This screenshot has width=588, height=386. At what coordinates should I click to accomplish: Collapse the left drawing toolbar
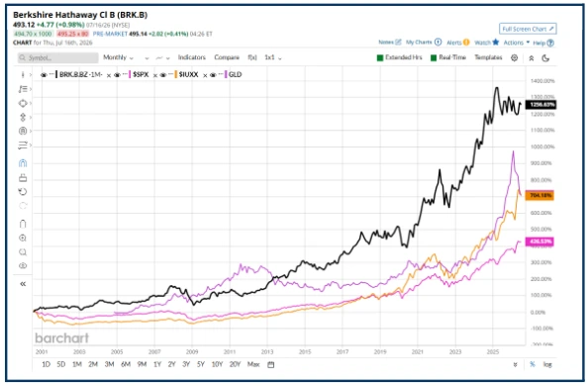point(23,284)
